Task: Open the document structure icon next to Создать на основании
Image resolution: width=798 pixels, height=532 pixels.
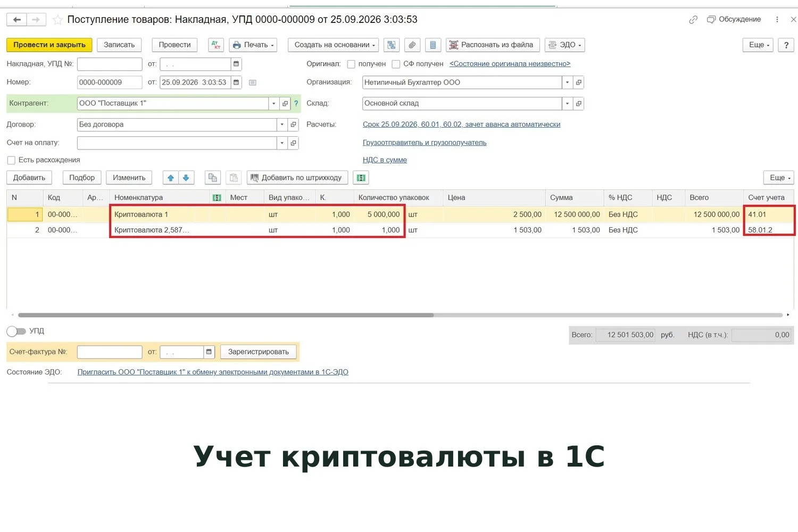Action: pos(392,45)
